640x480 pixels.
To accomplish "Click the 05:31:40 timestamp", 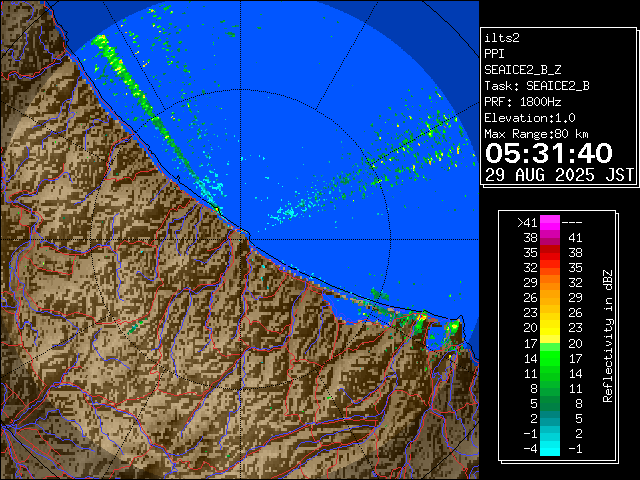I will pos(548,153).
